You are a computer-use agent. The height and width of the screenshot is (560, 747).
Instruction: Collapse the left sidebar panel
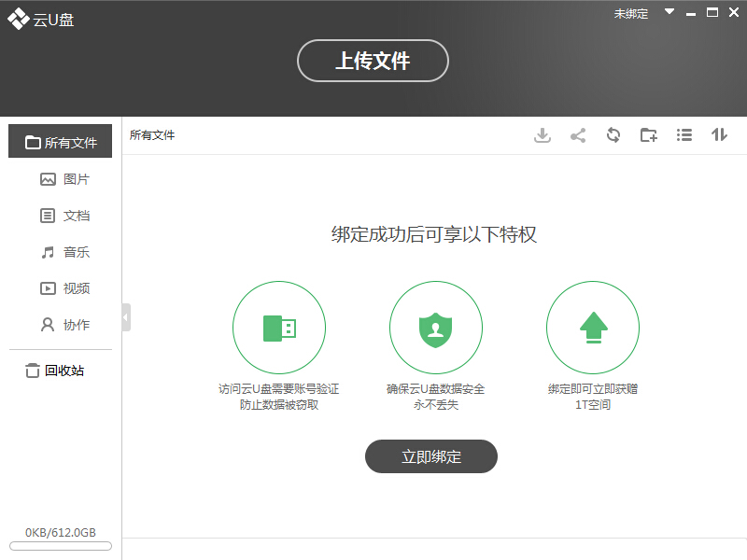126,317
